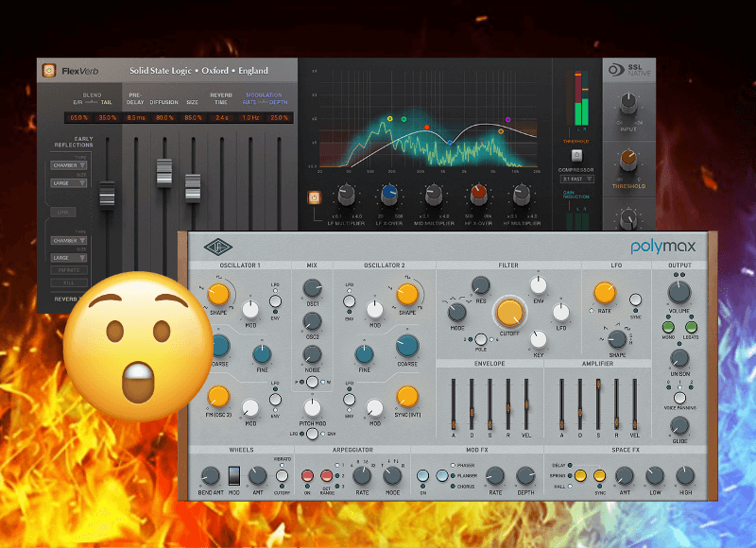Image resolution: width=756 pixels, height=548 pixels.
Task: Click the FlexVerb Diffusion fader handle
Action: click(x=163, y=173)
